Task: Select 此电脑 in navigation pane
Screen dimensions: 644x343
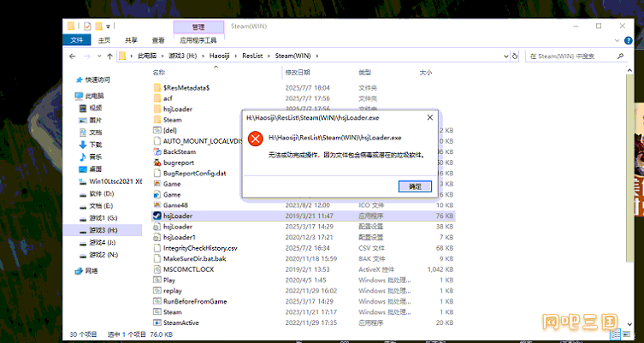Action: [94, 96]
